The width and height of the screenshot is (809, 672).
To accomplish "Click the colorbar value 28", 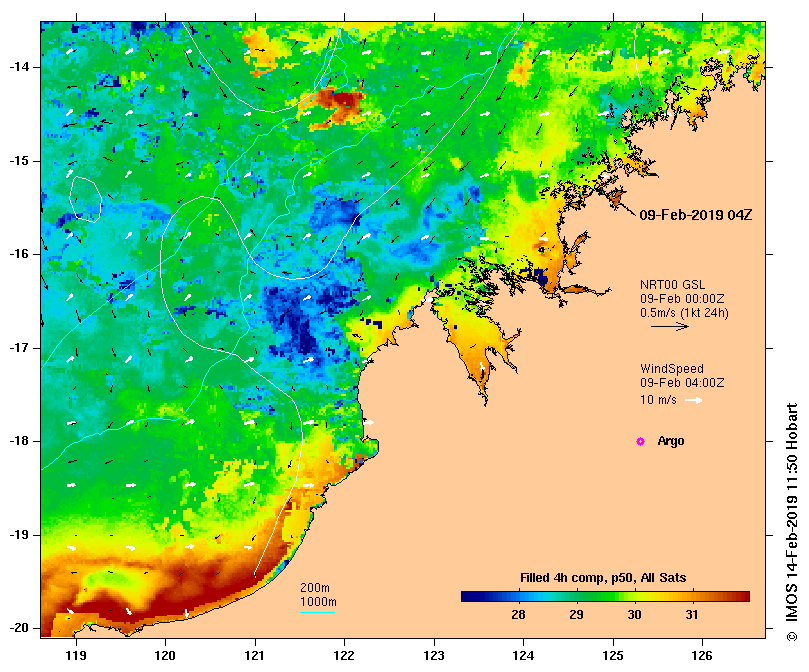I will 518,615.
